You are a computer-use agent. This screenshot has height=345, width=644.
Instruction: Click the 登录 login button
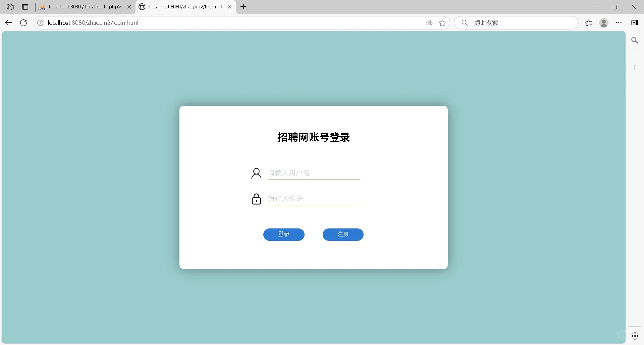[284, 234]
